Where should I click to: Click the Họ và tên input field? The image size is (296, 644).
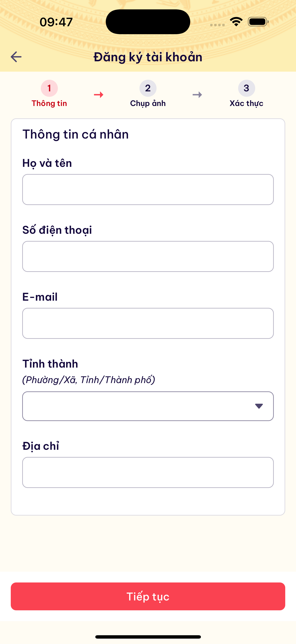(x=148, y=189)
